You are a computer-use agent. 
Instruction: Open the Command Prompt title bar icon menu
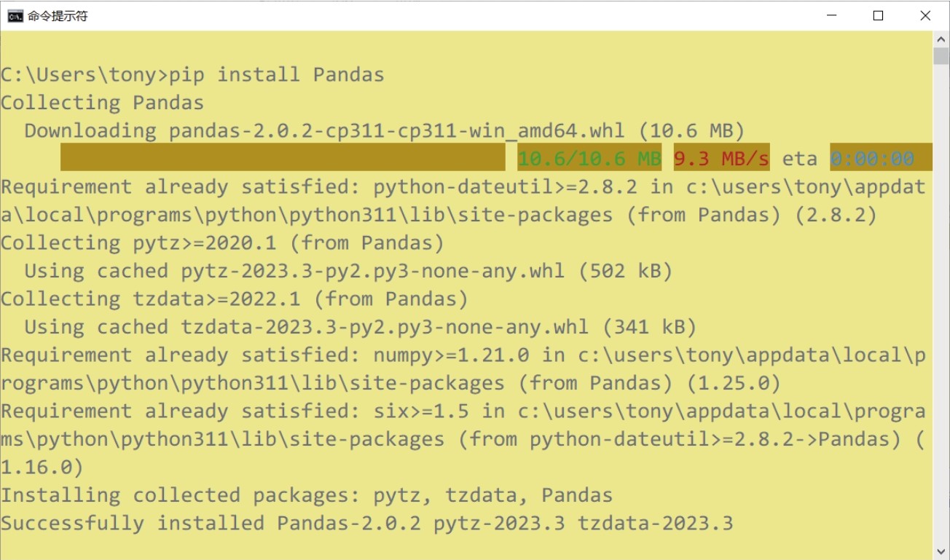pyautogui.click(x=15, y=16)
